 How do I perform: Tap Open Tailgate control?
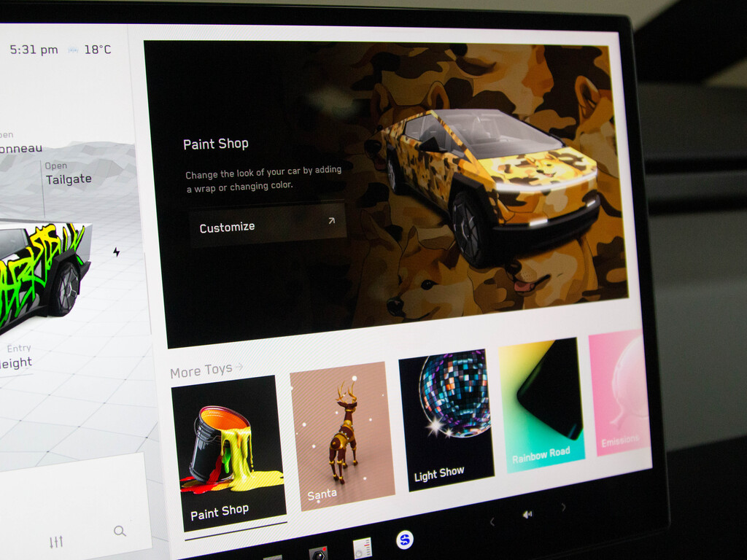click(x=68, y=174)
